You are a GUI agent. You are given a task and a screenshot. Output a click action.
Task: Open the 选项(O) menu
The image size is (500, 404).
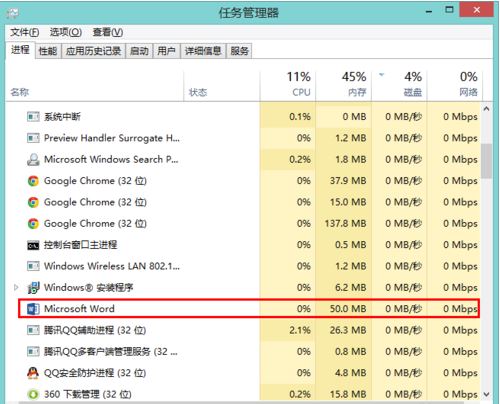(x=66, y=32)
